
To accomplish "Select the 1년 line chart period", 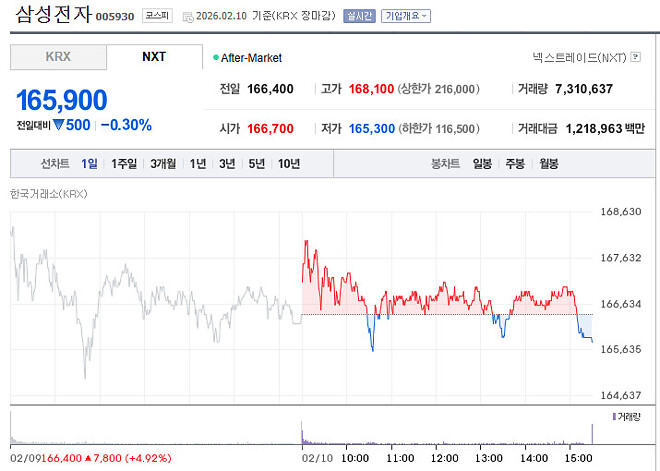I will (x=198, y=163).
